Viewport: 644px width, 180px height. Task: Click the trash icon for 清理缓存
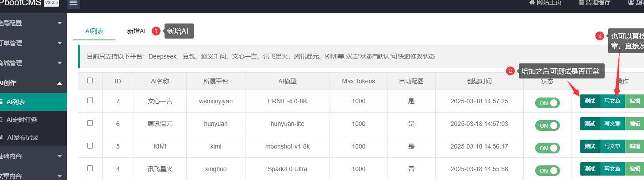tap(581, 3)
